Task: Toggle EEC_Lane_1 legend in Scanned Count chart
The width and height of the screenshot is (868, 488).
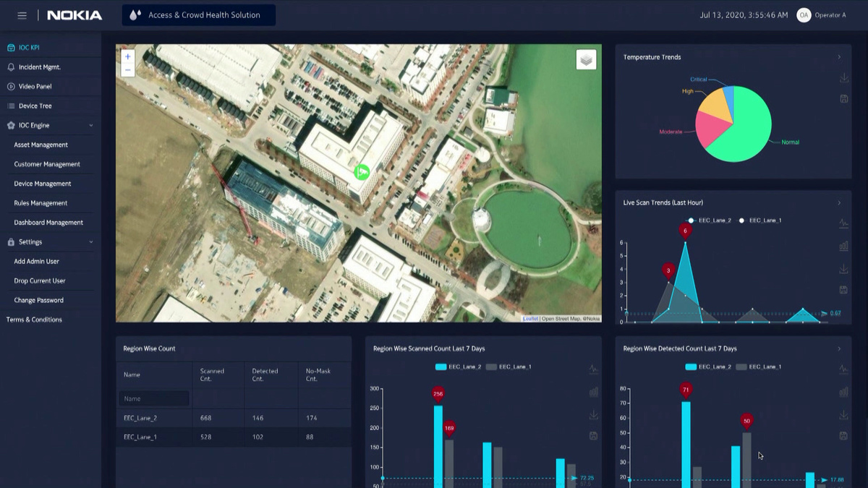Action: pos(509,367)
